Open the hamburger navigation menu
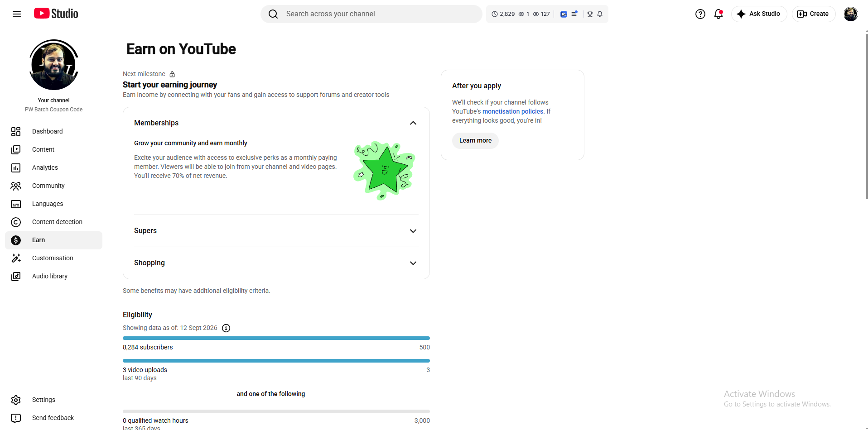 coord(17,14)
